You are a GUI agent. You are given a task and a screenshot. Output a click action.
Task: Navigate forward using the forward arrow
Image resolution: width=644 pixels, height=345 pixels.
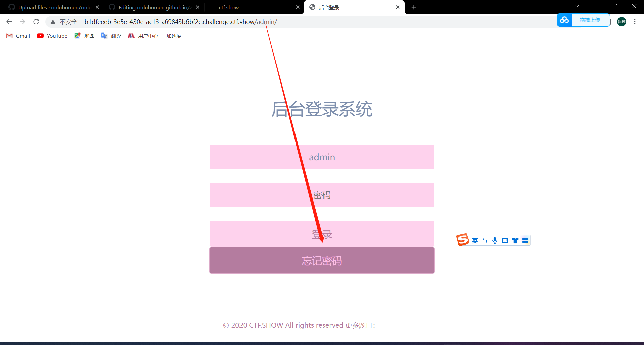[22, 22]
